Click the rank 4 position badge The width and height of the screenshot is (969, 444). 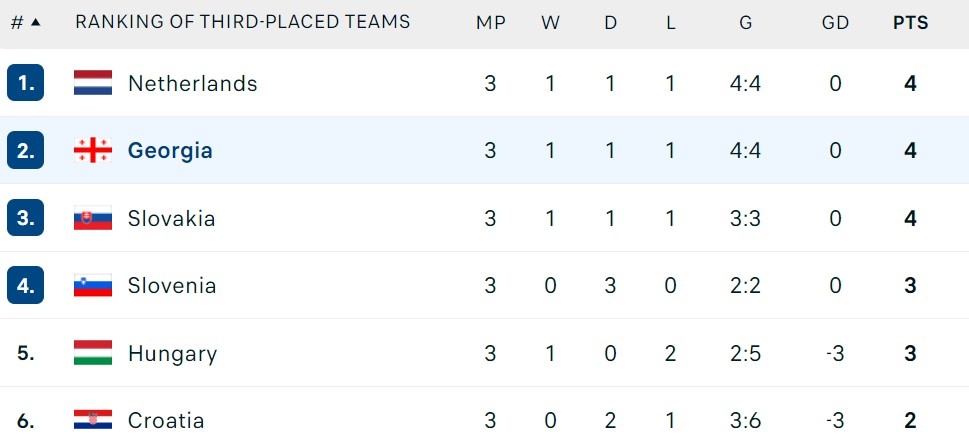[x=25, y=286]
